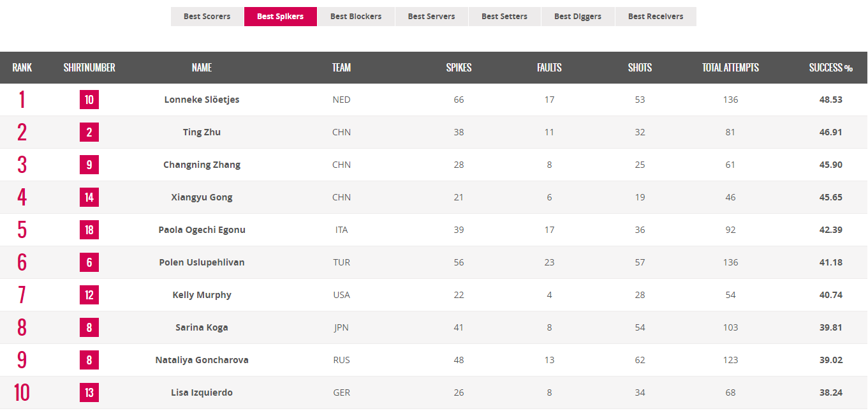Show the Best Receivers tab
Image resolution: width=868 pixels, height=411 pixels.
coord(656,17)
